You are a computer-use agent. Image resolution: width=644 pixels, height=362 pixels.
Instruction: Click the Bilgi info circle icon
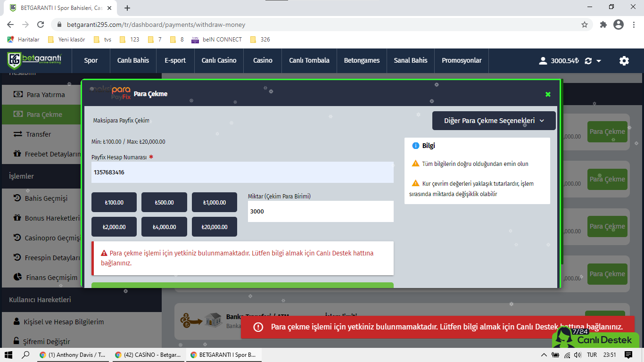pos(416,146)
